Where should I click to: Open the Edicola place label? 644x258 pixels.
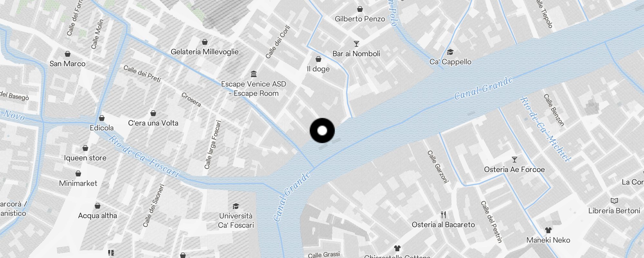(102, 128)
